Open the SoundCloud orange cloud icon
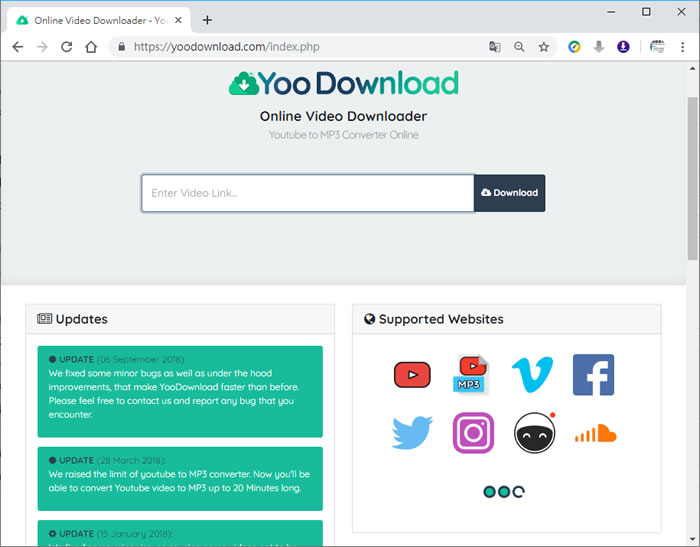Screen dimensions: 700x547 (x=596, y=433)
